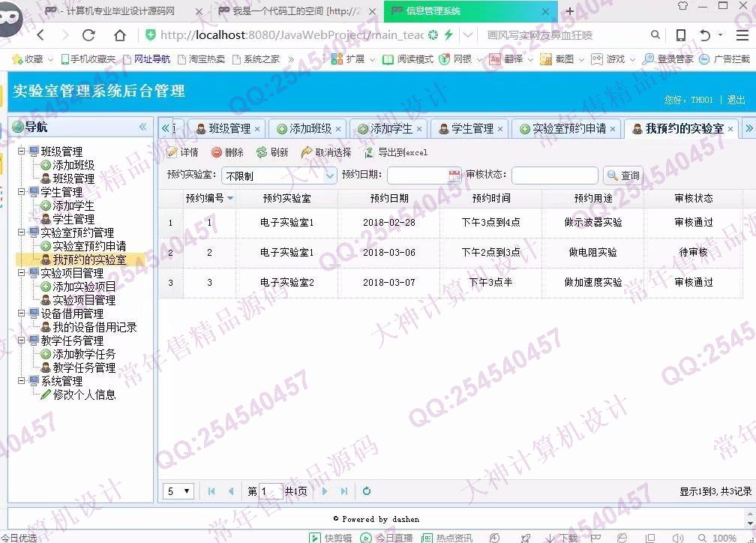756x543 pixels.
Task: Collapse the 实验项目管理 tree node
Action: [22, 273]
